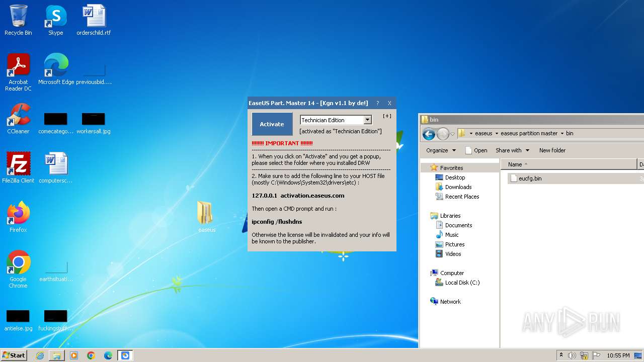Click New folder in Explorer toolbar

coord(552,150)
